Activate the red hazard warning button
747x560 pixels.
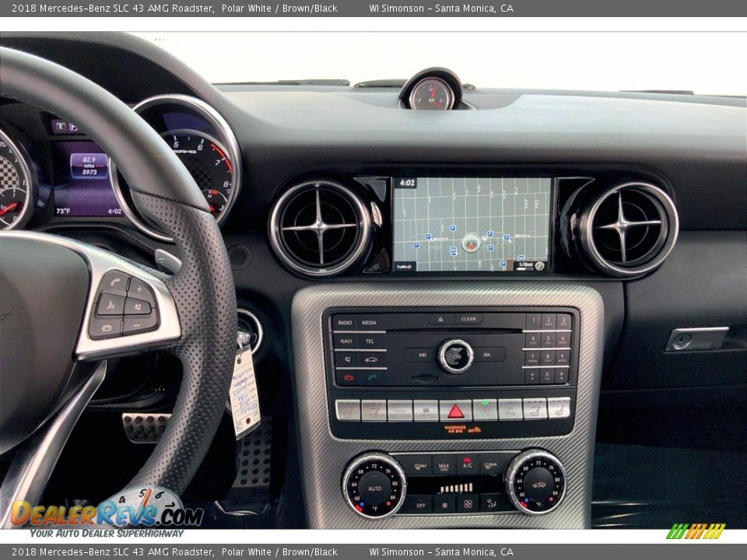pos(455,411)
